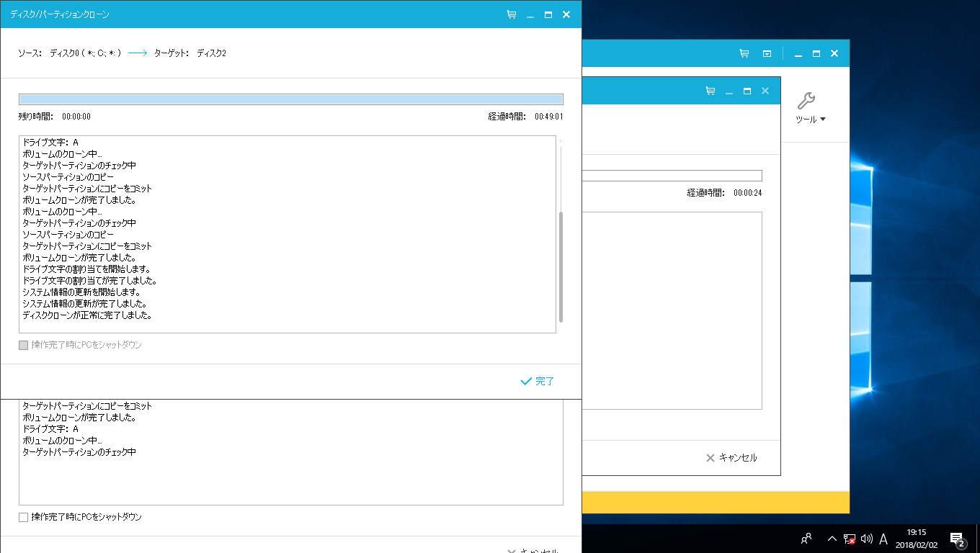Select the ソース: ディスク0 ( *: C: *: ) text
The height and width of the screenshot is (553, 980).
70,53
